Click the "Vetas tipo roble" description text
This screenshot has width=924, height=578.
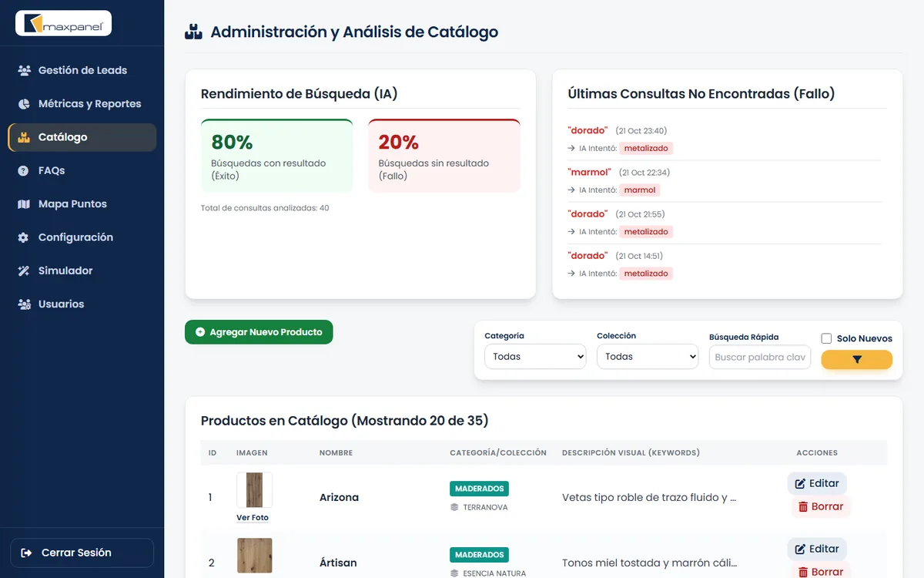click(649, 498)
